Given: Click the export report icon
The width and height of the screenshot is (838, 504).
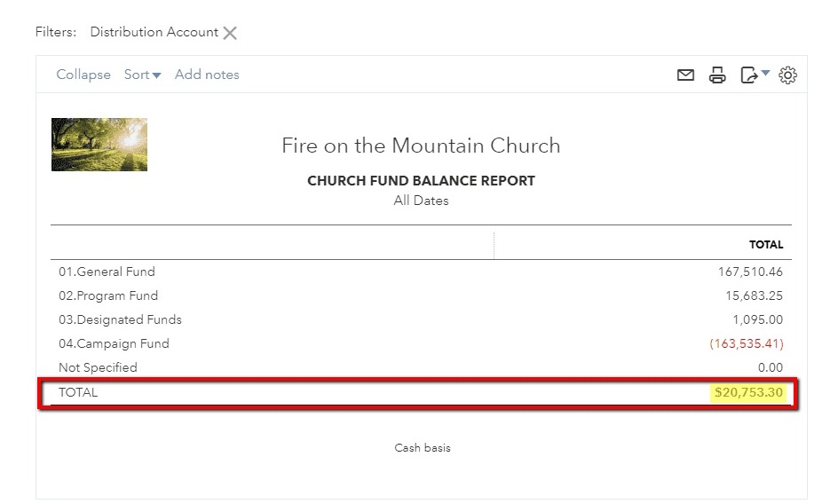Looking at the screenshot, I should click(x=748, y=75).
